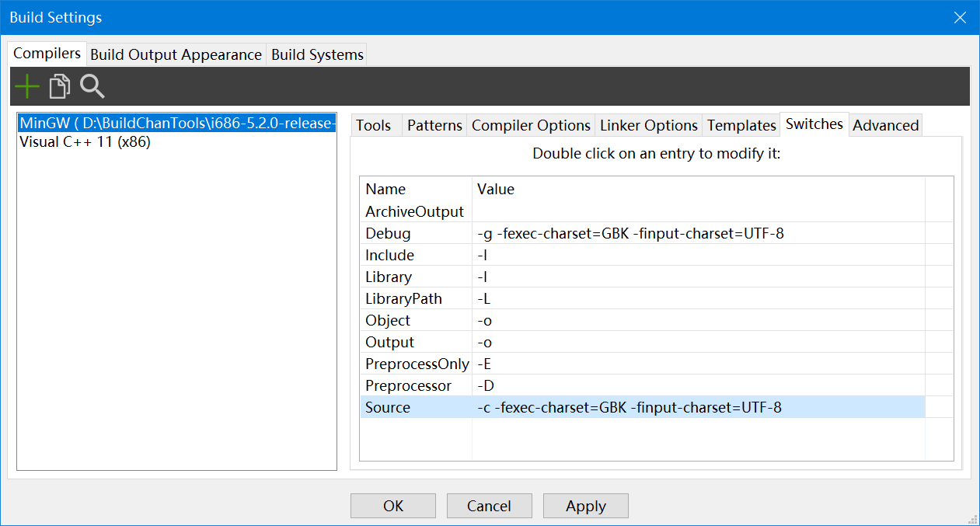Select the Templates tab

pos(741,125)
